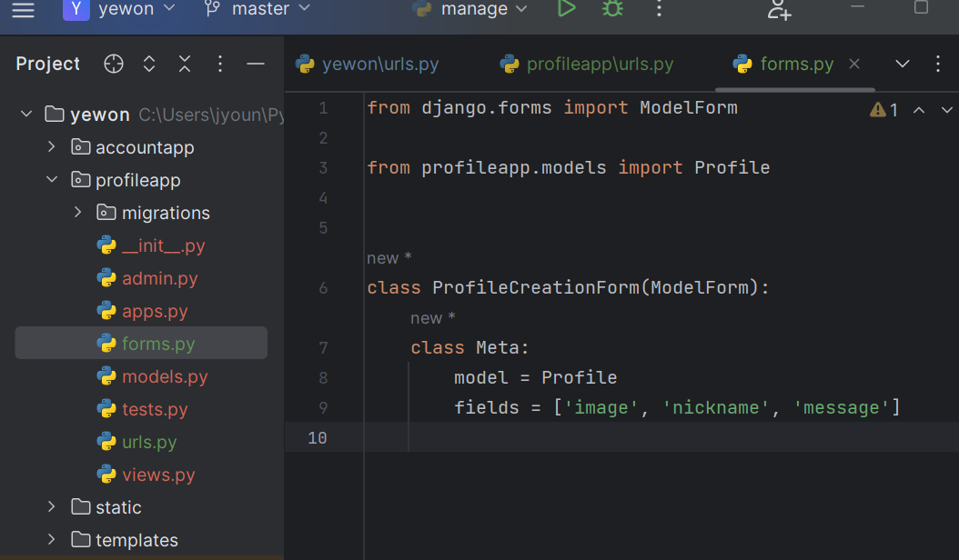Place cursor on empty line 10
Image resolution: width=959 pixels, height=560 pixels.
(661, 437)
